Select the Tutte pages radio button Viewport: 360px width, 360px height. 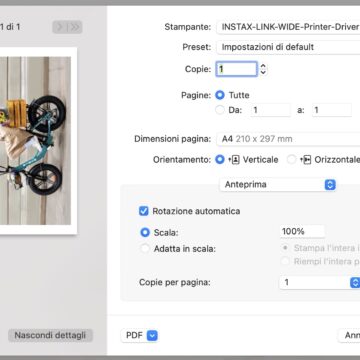click(x=220, y=95)
